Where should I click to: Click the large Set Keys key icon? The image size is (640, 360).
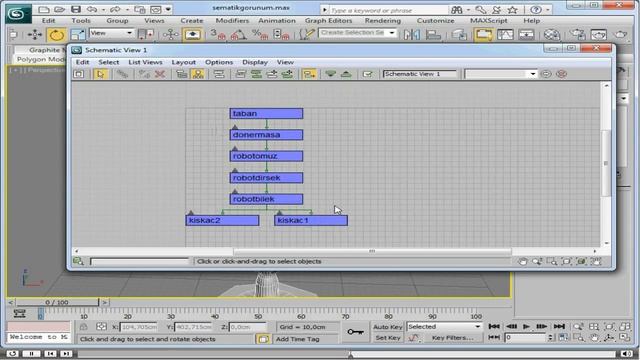pos(356,332)
